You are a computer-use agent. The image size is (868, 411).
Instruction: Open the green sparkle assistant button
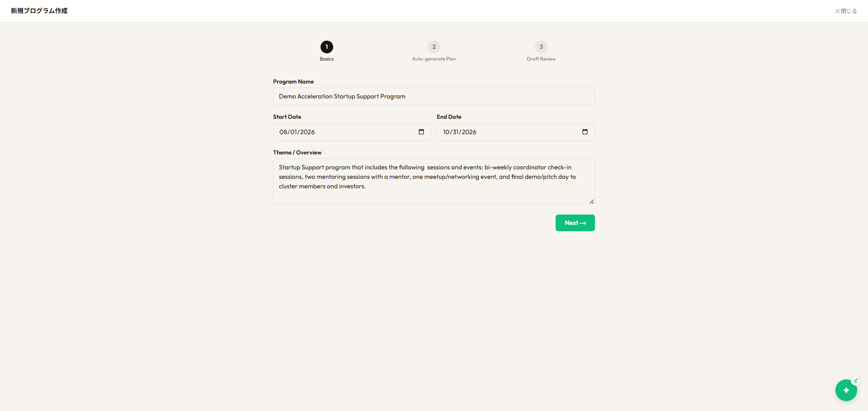846,390
